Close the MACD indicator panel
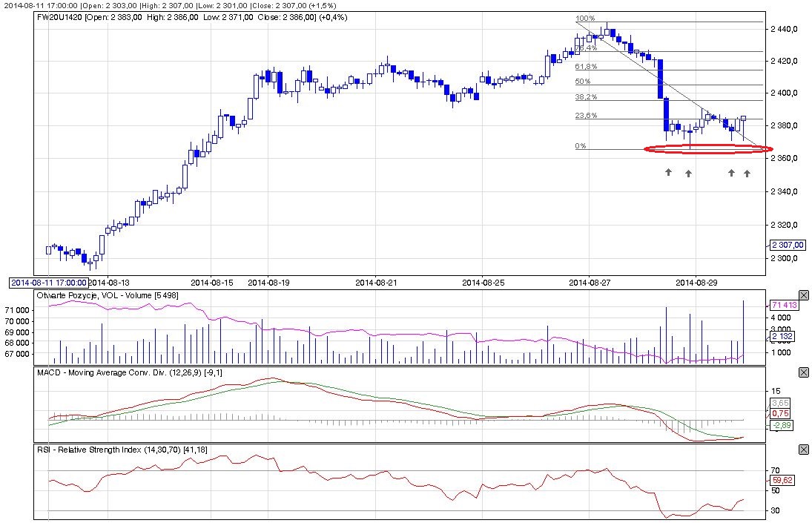 [x=804, y=372]
